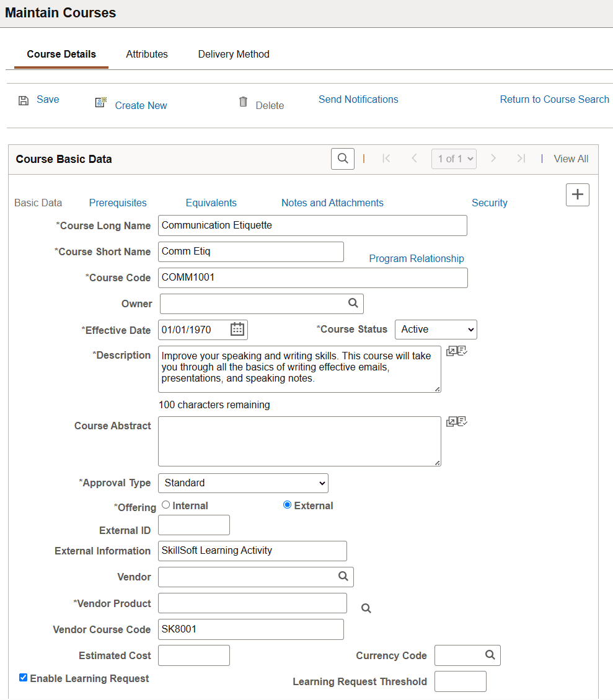Screen dimensions: 613x700
Task: Click the Delete trash can icon
Action: click(243, 102)
